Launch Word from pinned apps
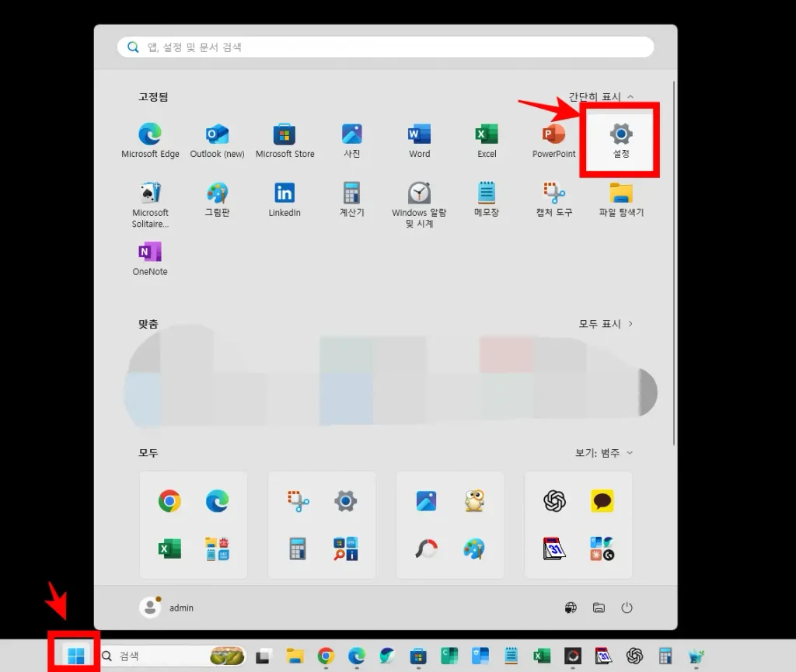The width and height of the screenshot is (796, 672). point(419,141)
